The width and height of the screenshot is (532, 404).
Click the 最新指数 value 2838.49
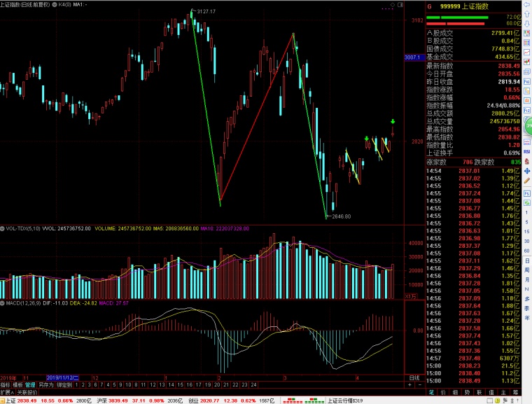coord(509,66)
